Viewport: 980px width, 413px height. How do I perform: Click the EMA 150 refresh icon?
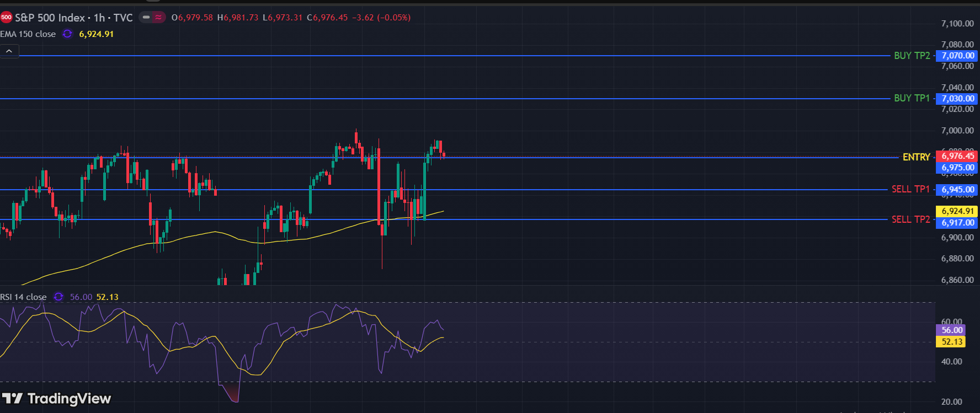click(67, 34)
